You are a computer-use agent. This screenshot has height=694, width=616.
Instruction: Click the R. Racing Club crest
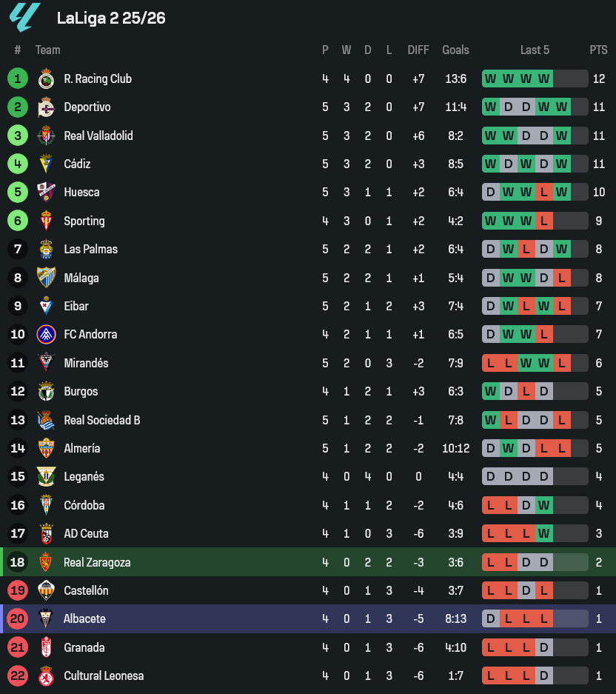[x=46, y=79]
